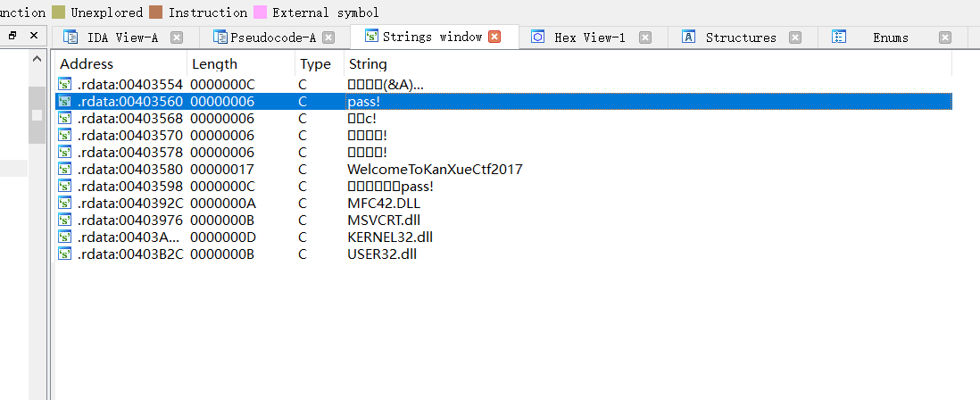Select the string ending in (&A)...

(x=386, y=84)
